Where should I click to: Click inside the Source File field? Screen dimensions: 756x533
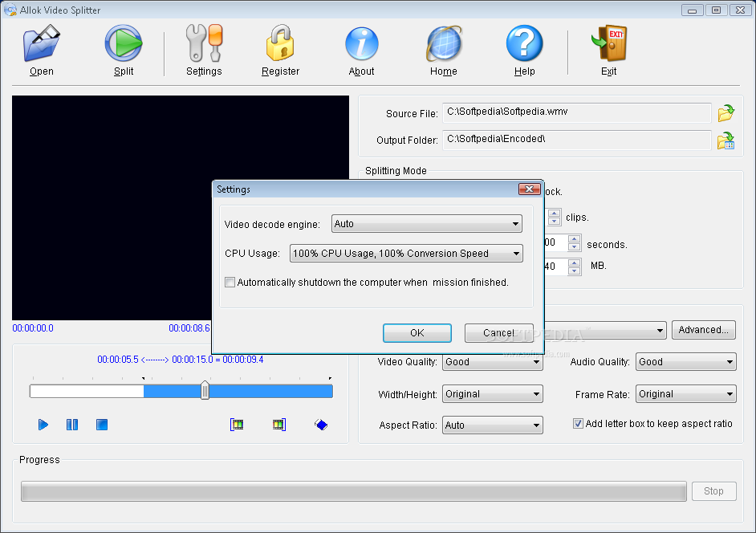[577, 112]
